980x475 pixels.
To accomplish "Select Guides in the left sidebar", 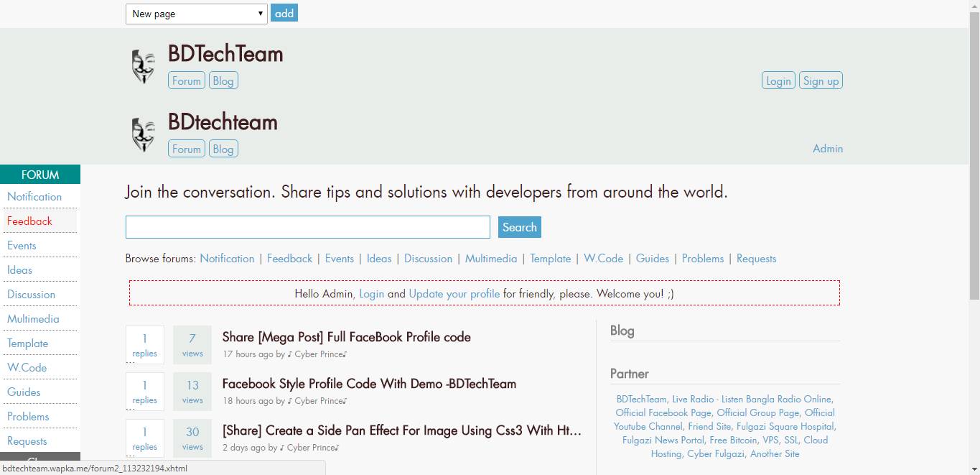I will coord(39,392).
